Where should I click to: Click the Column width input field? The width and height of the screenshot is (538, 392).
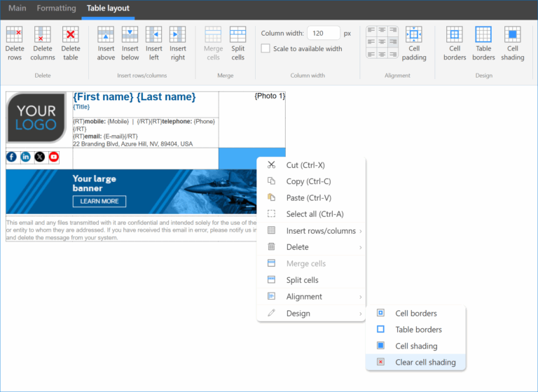324,34
